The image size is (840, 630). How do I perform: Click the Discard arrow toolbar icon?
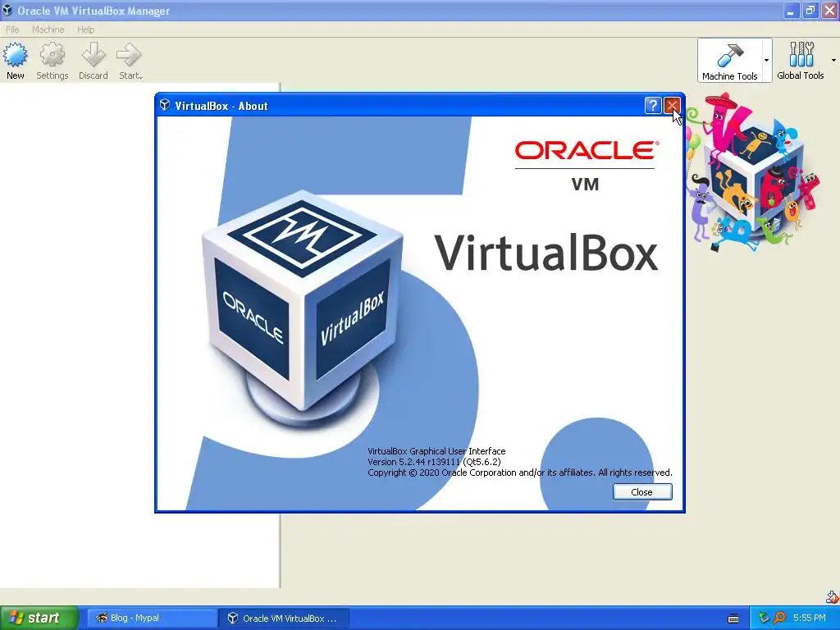(x=94, y=55)
